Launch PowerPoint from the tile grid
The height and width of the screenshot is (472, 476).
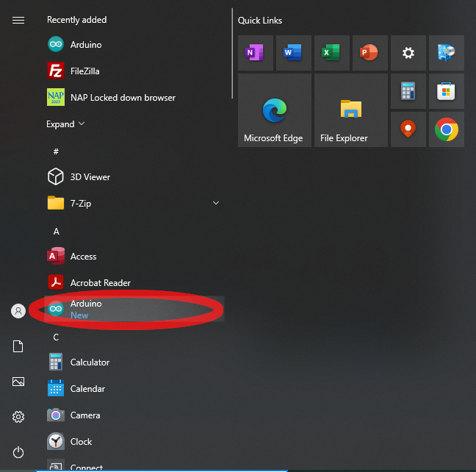point(370,53)
